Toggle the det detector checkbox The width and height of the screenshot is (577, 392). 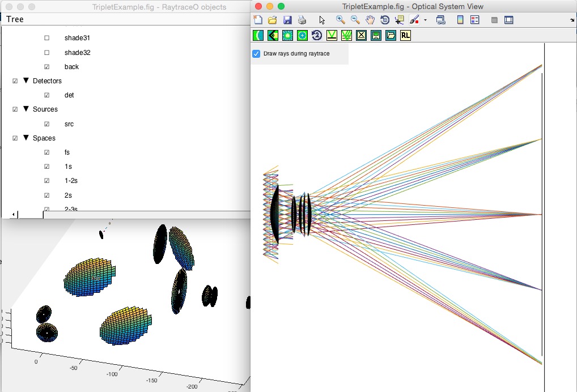tap(46, 95)
